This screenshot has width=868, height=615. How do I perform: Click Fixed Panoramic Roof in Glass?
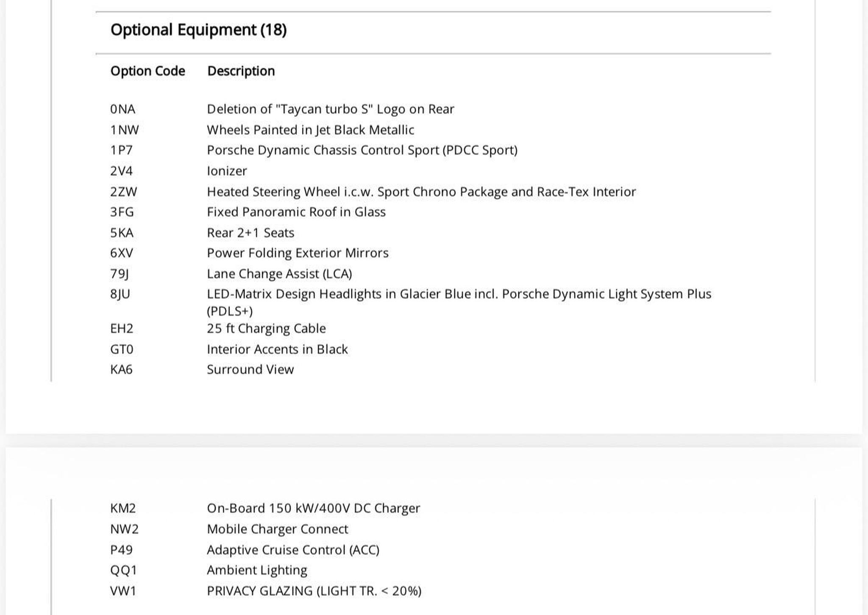pyautogui.click(x=296, y=212)
